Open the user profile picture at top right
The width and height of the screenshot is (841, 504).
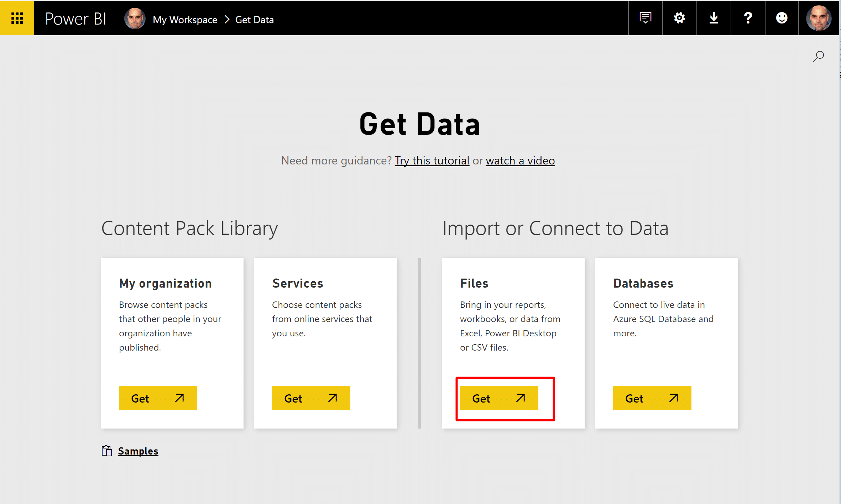pos(819,18)
